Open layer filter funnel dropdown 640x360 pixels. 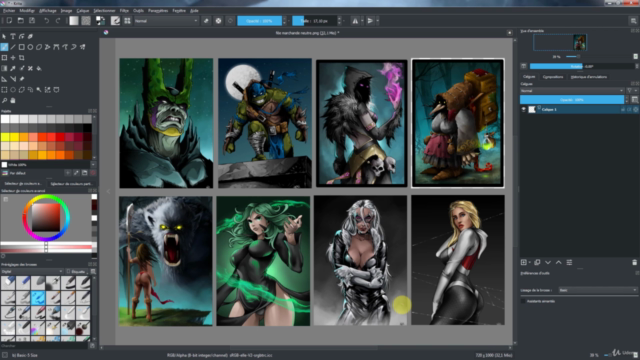pos(631,91)
